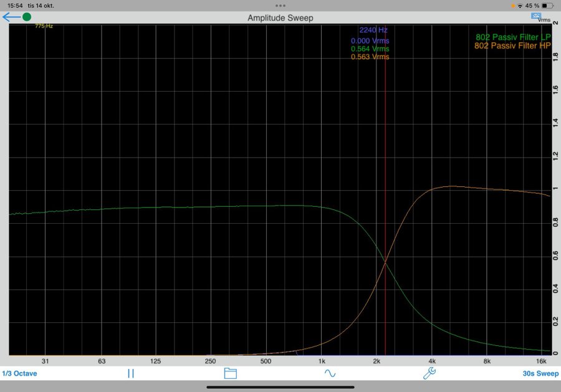Open the wrench settings icon
This screenshot has height=392, width=561.
429,373
